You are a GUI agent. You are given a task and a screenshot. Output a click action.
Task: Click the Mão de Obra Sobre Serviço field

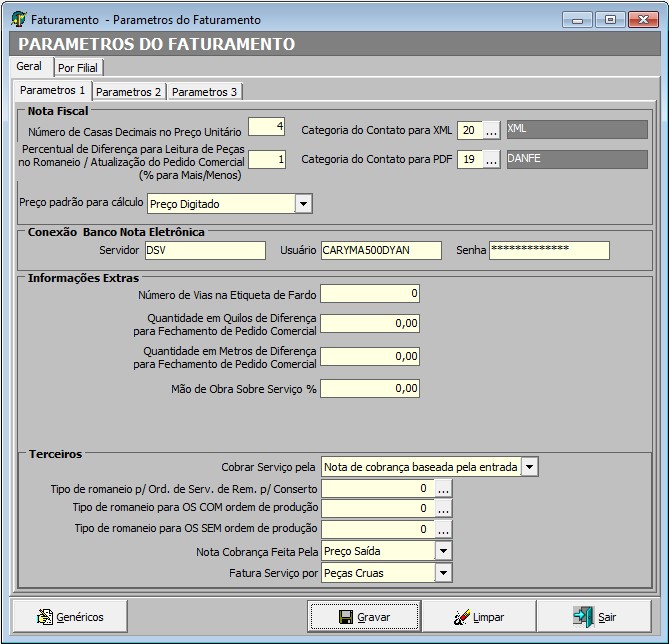click(x=370, y=389)
